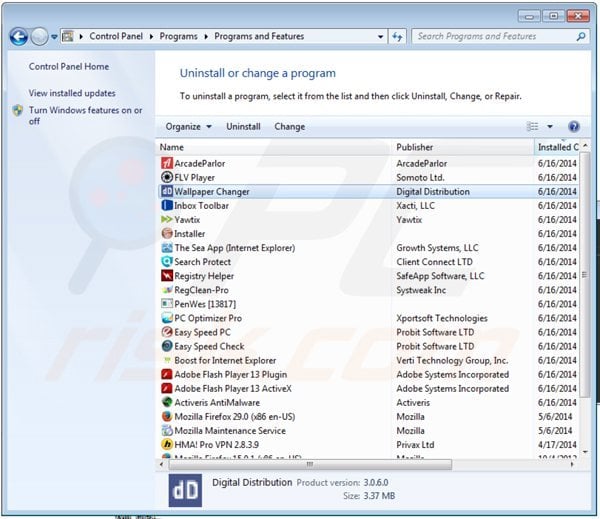The image size is (600, 519).
Task: Click the Inbox Toolbar icon
Action: tap(167, 206)
